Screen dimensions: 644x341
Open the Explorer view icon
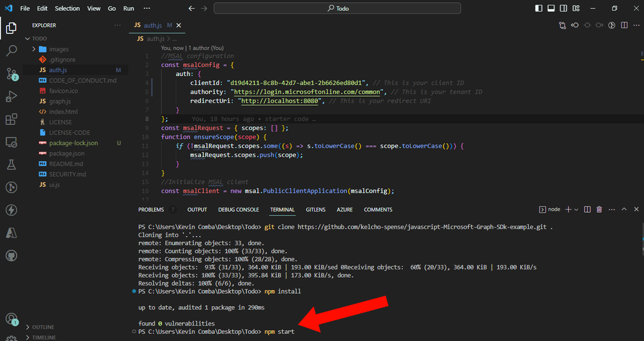[12, 28]
